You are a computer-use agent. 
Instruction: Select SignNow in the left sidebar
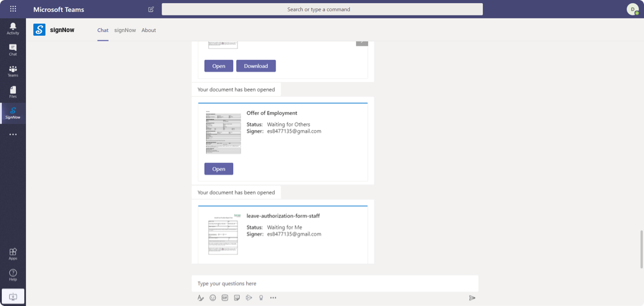click(13, 113)
